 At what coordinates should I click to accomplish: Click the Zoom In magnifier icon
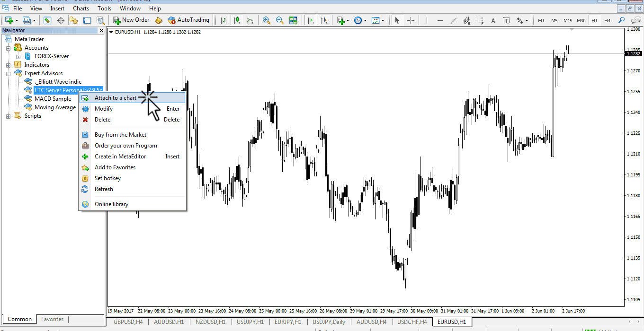point(267,20)
